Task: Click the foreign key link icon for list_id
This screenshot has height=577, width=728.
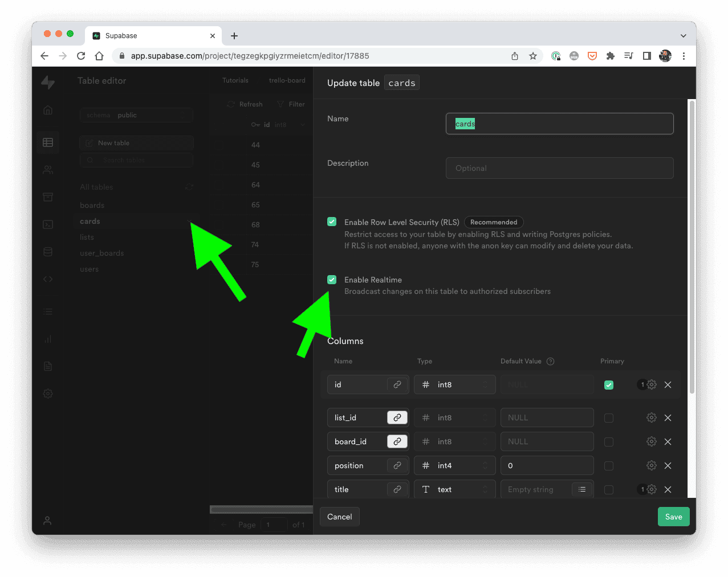Action: pos(397,417)
